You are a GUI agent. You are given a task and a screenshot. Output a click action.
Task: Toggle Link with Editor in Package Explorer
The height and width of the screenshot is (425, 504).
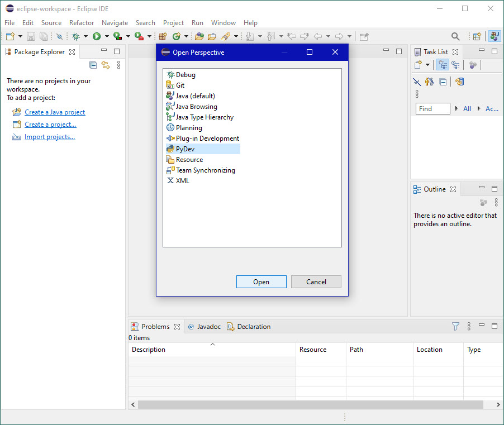[x=106, y=65]
